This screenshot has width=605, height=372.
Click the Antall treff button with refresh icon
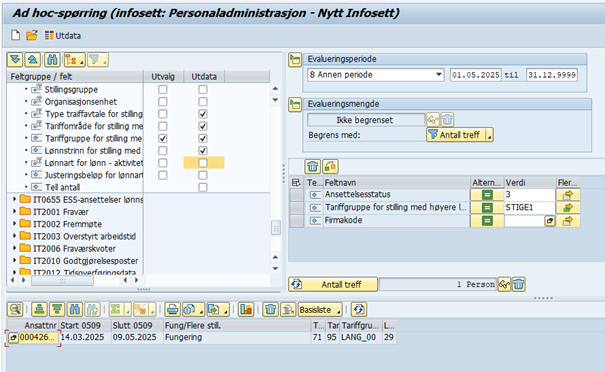pos(333,285)
